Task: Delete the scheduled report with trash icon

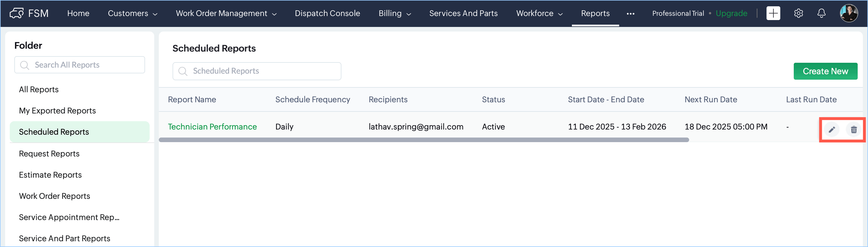Action: pyautogui.click(x=853, y=130)
